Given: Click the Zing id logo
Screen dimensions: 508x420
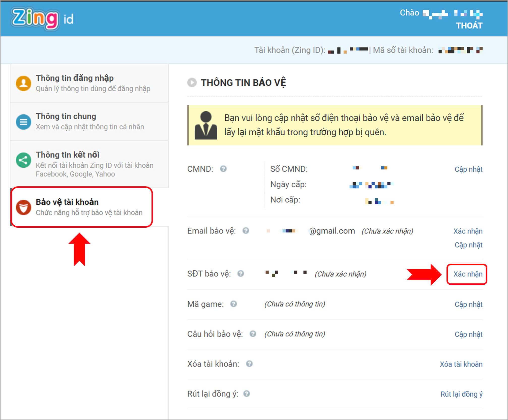Looking at the screenshot, I should click(x=42, y=19).
